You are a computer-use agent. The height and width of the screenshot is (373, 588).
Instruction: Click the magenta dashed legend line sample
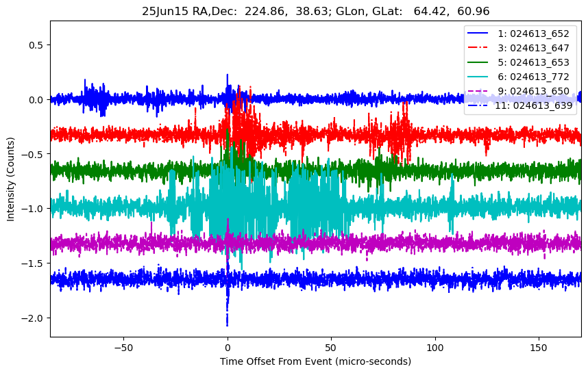484,90
